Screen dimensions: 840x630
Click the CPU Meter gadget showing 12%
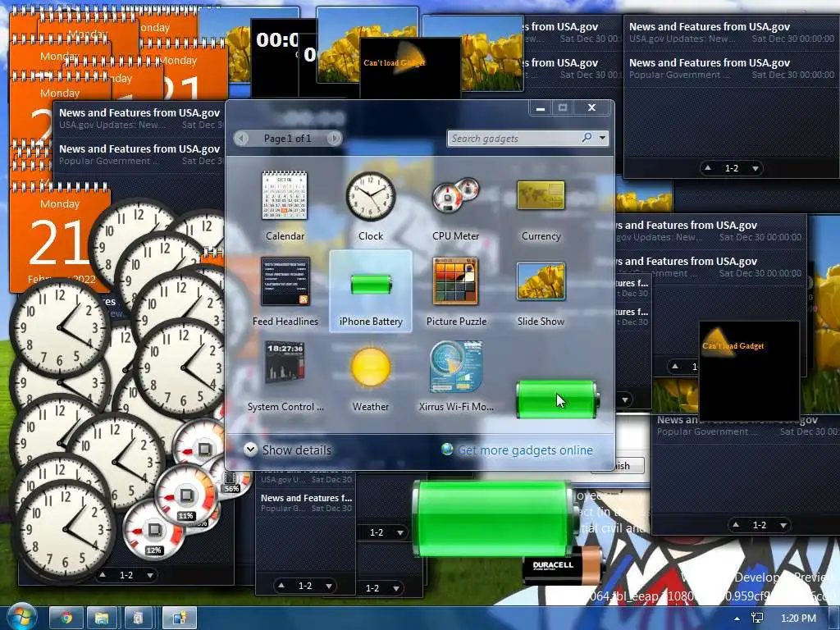coord(153,529)
